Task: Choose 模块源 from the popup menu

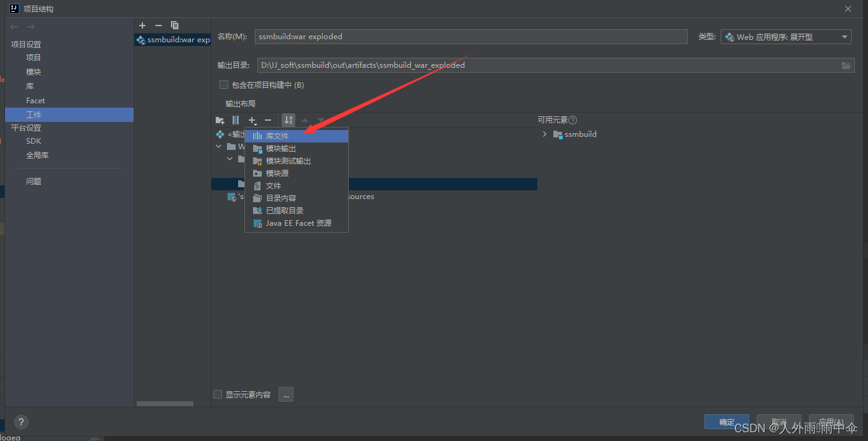Action: [297, 174]
